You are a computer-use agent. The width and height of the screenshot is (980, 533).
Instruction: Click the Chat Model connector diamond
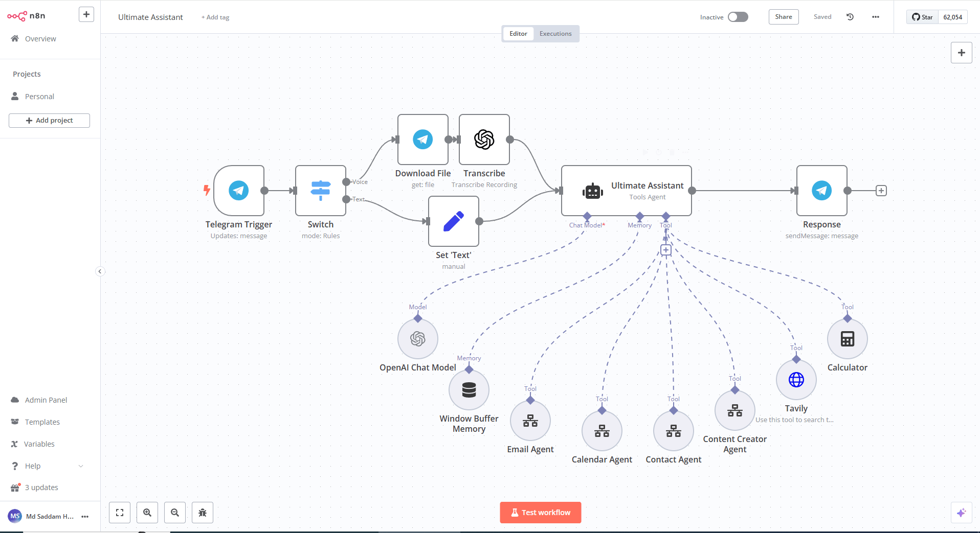pyautogui.click(x=587, y=216)
